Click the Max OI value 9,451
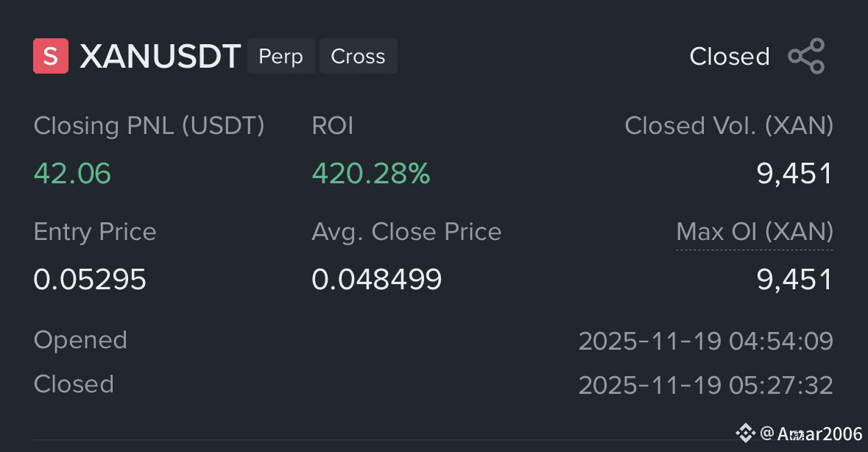This screenshot has height=452, width=868. coord(794,280)
